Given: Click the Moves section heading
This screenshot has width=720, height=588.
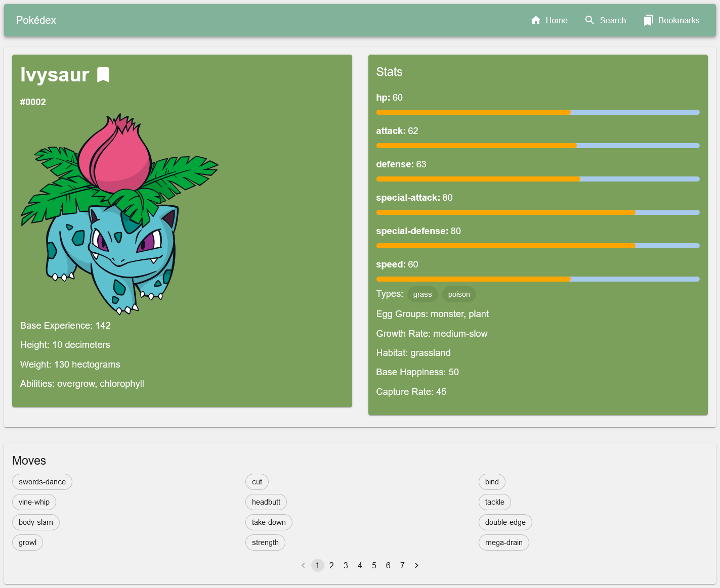Looking at the screenshot, I should pos(29,461).
